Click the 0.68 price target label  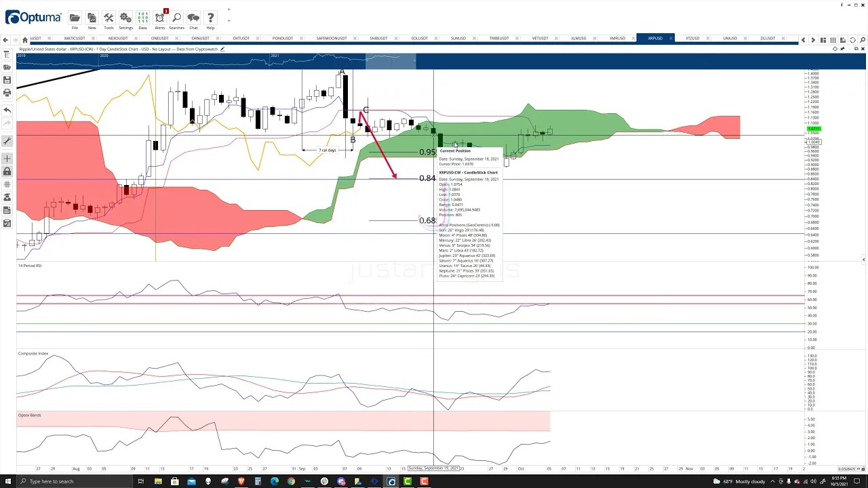coord(427,220)
